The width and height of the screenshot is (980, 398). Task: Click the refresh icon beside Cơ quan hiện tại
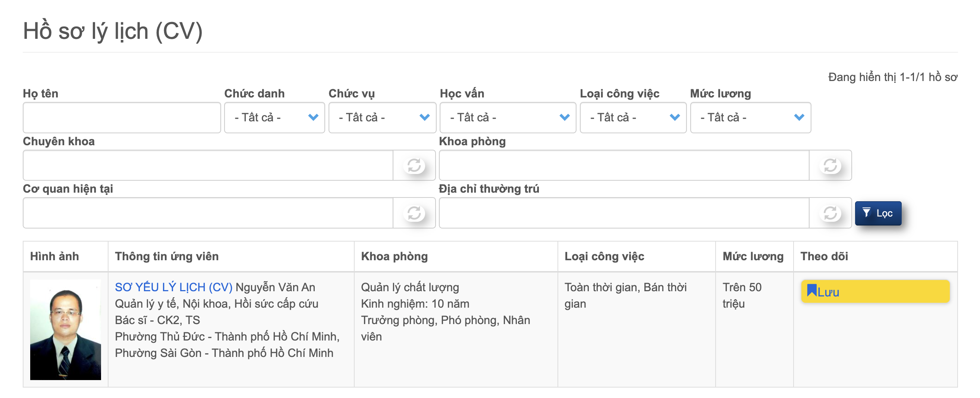tap(414, 213)
